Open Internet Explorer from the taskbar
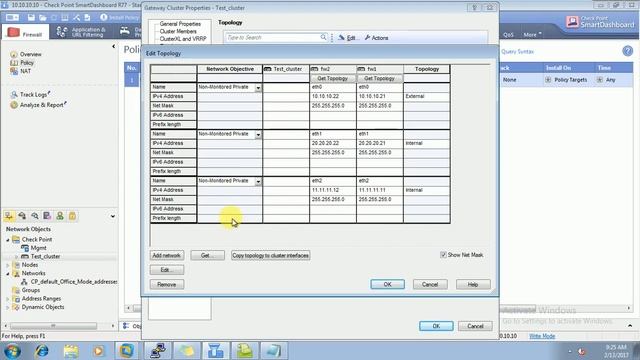This screenshot has width=640, height=360. point(41,351)
